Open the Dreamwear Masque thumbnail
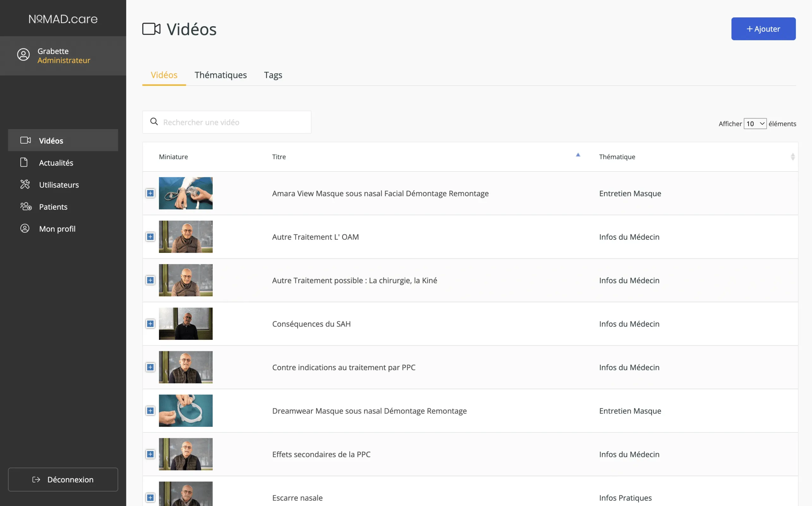 [x=186, y=411]
